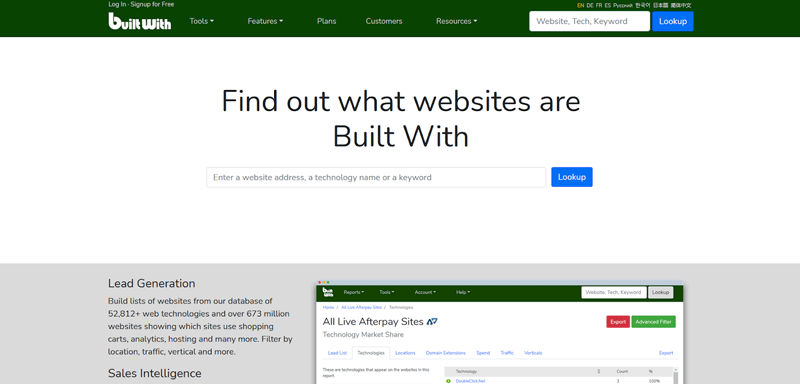Click the Lead Generation heading
Viewport: 800px width, 384px height.
[x=152, y=284]
